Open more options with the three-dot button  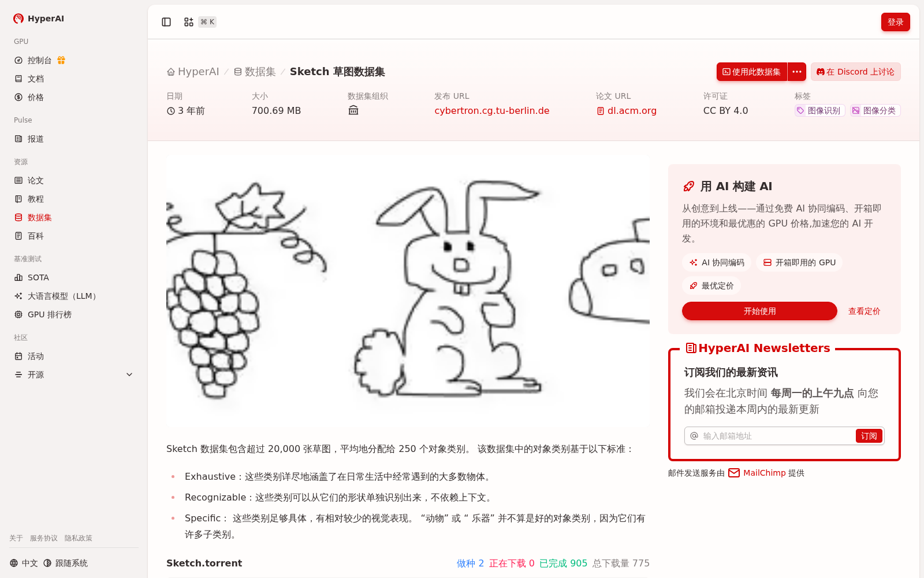(797, 72)
